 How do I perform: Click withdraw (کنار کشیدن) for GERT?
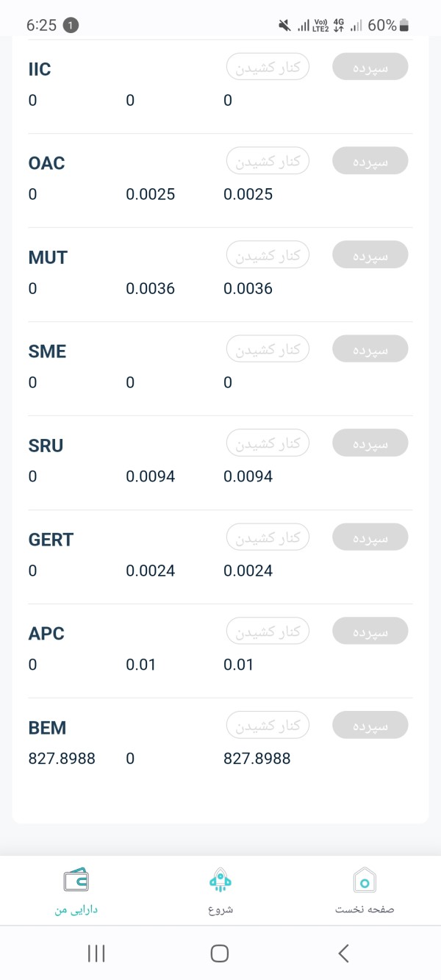268,537
